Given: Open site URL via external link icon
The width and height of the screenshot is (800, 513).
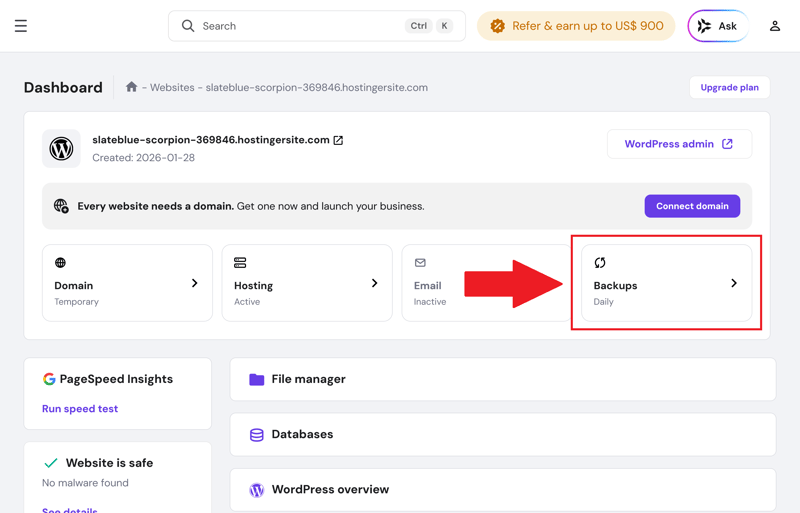Looking at the screenshot, I should pyautogui.click(x=338, y=140).
